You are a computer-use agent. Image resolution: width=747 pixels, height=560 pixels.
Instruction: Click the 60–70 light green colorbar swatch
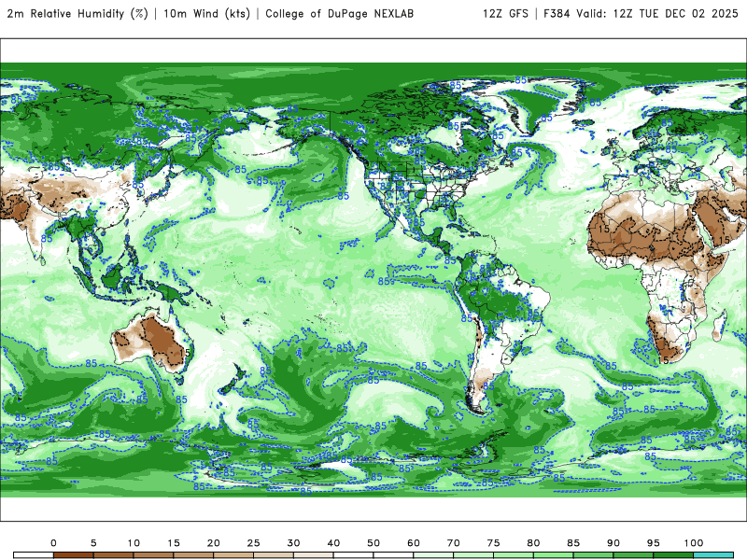pyautogui.click(x=433, y=555)
